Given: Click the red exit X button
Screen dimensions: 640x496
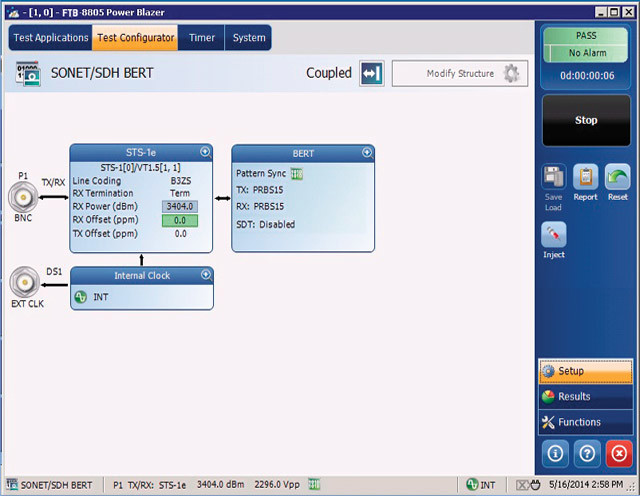Looking at the screenshot, I should pos(619,453).
